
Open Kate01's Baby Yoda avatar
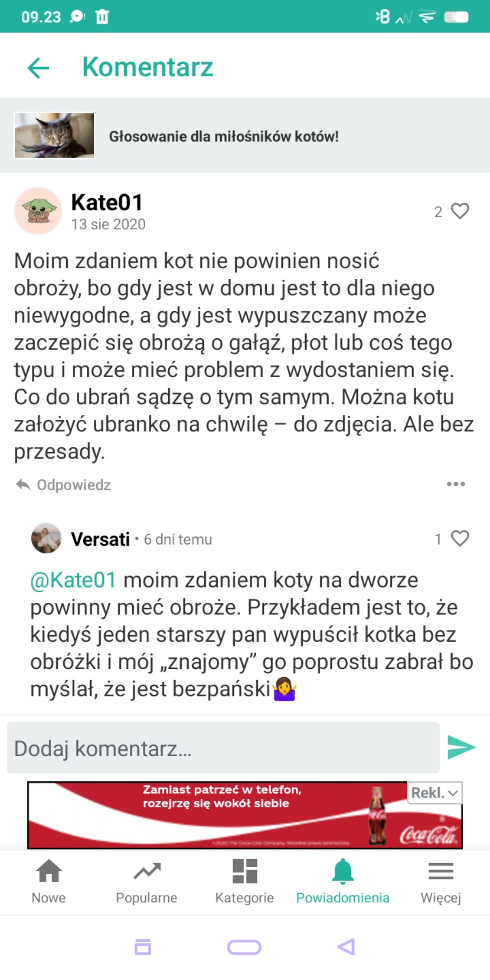click(x=38, y=211)
